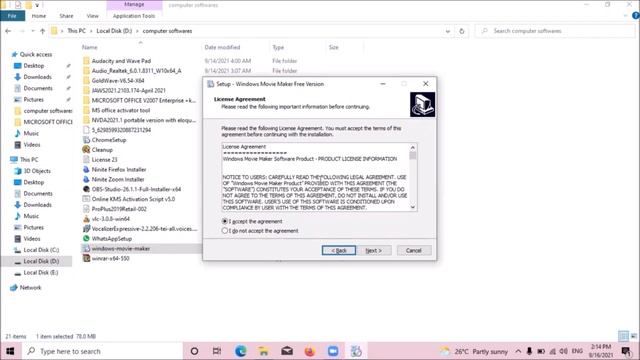
Task: Click the Cleanup file icon
Action: (x=86, y=150)
